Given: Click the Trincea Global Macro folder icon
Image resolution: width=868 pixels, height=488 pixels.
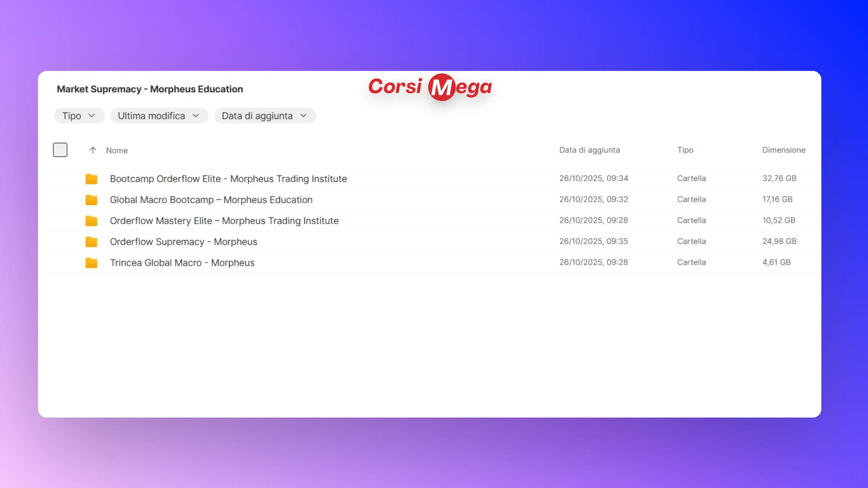Looking at the screenshot, I should point(91,262).
